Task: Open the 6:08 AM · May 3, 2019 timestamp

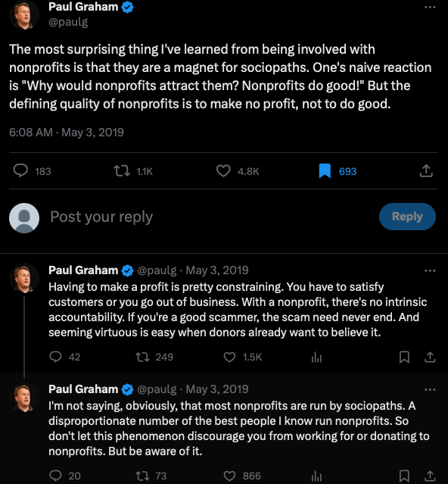Action: pos(67,133)
